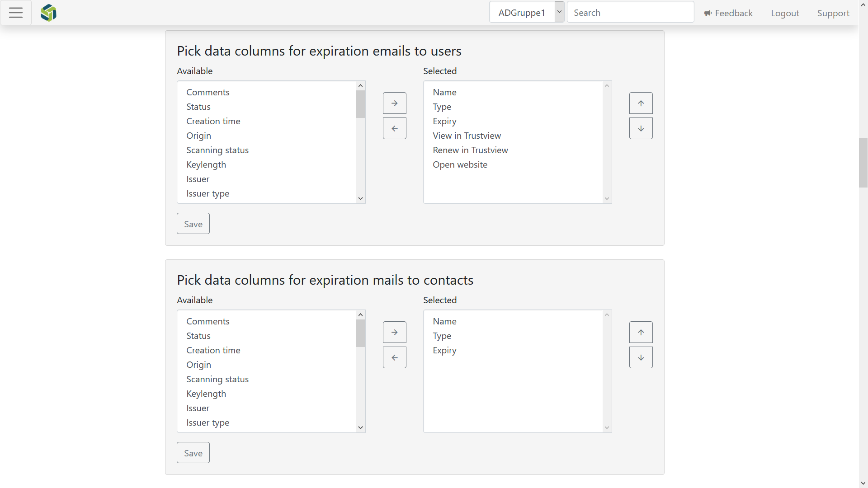Click scrollbar thumb of user emails Available list
The image size is (868, 488).
(x=360, y=104)
